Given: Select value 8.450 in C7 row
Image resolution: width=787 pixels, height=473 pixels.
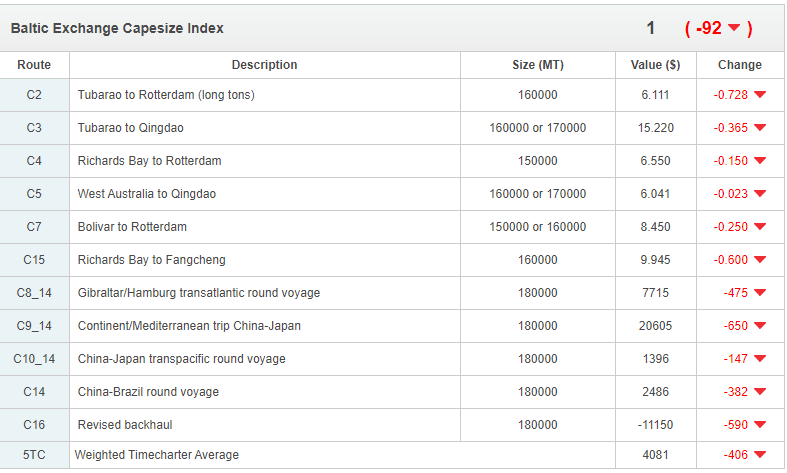Looking at the screenshot, I should click(655, 227).
